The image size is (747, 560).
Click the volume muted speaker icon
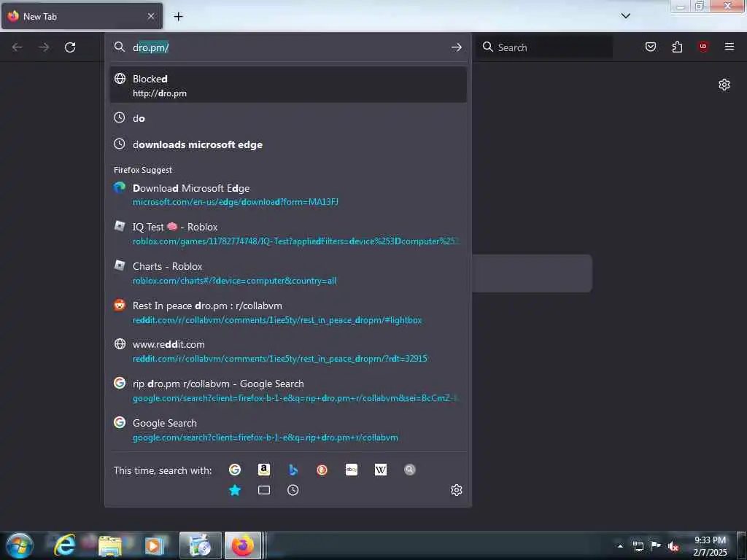pyautogui.click(x=673, y=546)
